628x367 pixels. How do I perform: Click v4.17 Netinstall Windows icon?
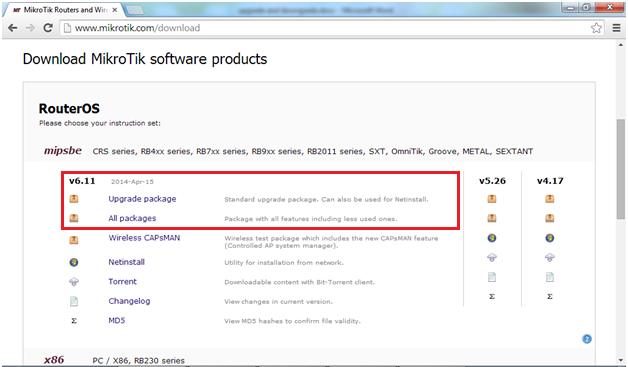tap(550, 238)
